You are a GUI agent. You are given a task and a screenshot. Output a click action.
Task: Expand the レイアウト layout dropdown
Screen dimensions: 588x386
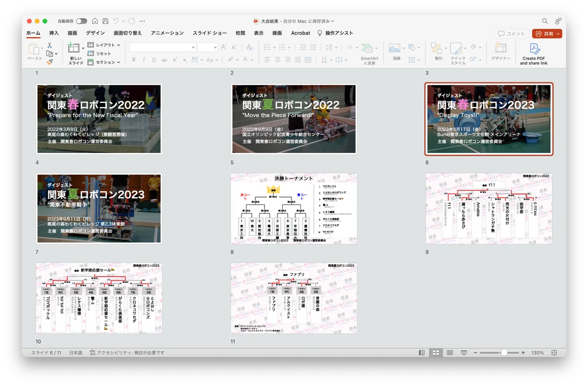pos(104,45)
